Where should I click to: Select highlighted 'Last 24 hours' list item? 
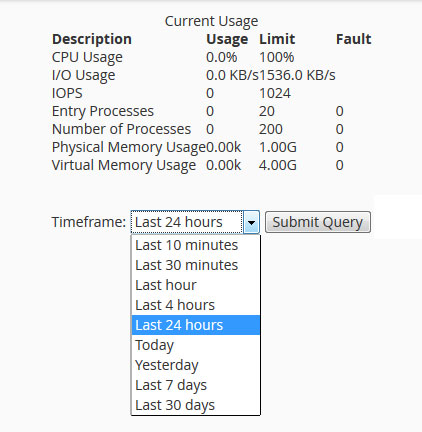[196, 325]
